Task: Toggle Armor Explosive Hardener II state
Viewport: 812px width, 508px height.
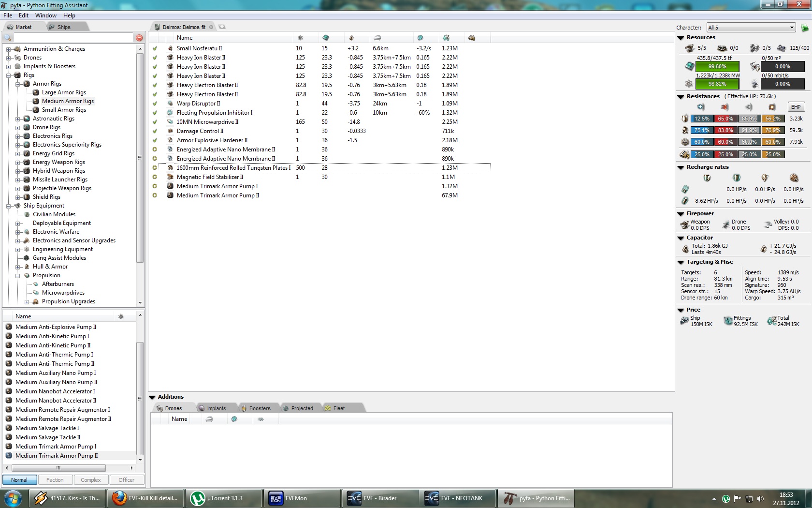Action: pos(155,140)
